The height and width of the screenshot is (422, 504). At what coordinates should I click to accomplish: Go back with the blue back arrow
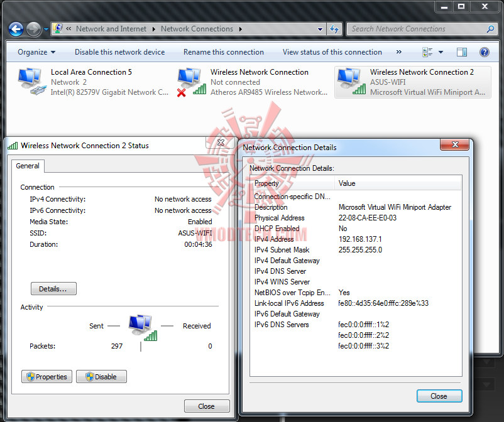click(16, 30)
